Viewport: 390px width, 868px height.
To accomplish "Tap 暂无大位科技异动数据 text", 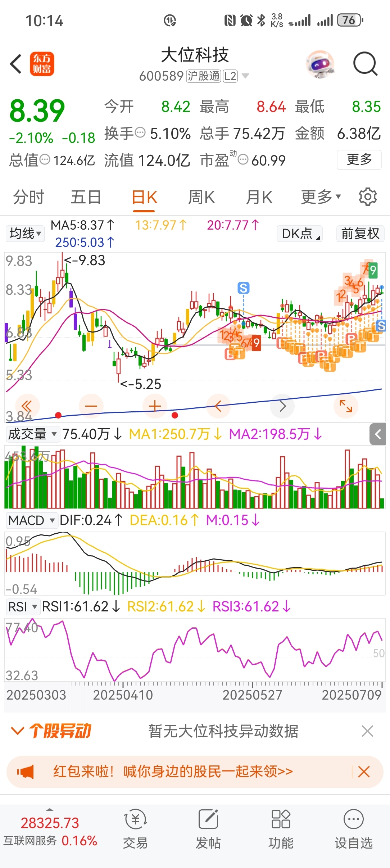I will pos(223,731).
